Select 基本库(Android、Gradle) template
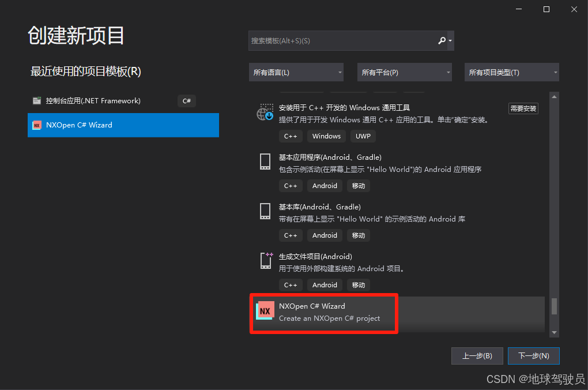 [x=397, y=221]
